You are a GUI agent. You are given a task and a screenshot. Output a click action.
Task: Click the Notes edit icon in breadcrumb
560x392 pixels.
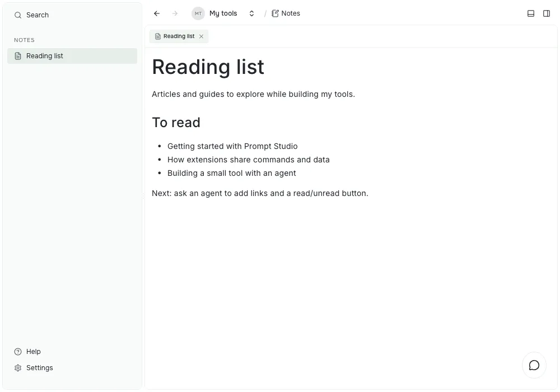pos(275,13)
